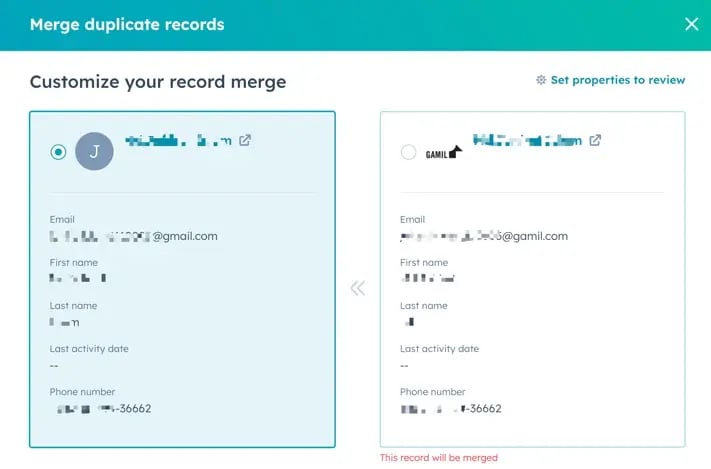Close the Merge duplicate records dialog
The image size is (711, 469).
point(692,24)
